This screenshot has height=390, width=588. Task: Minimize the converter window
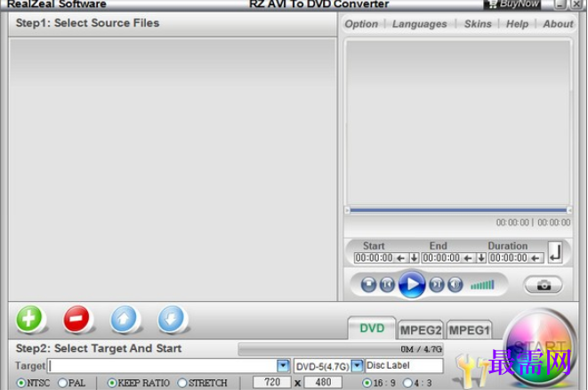(x=560, y=4)
